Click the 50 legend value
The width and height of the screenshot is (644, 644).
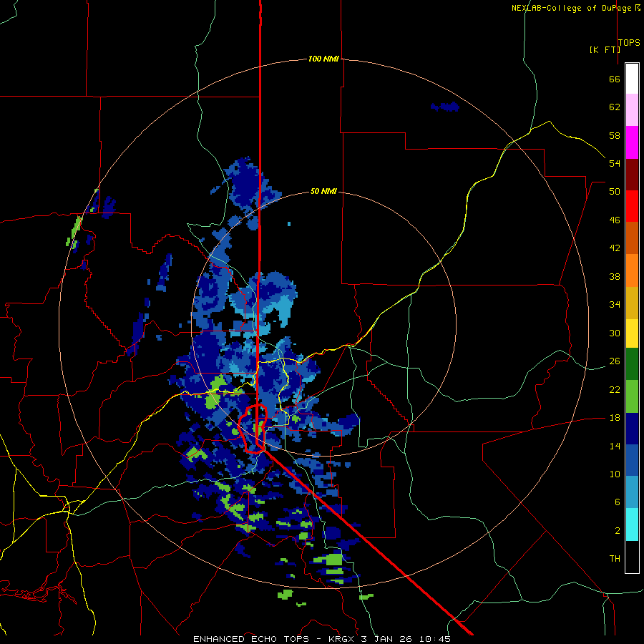[x=615, y=192]
